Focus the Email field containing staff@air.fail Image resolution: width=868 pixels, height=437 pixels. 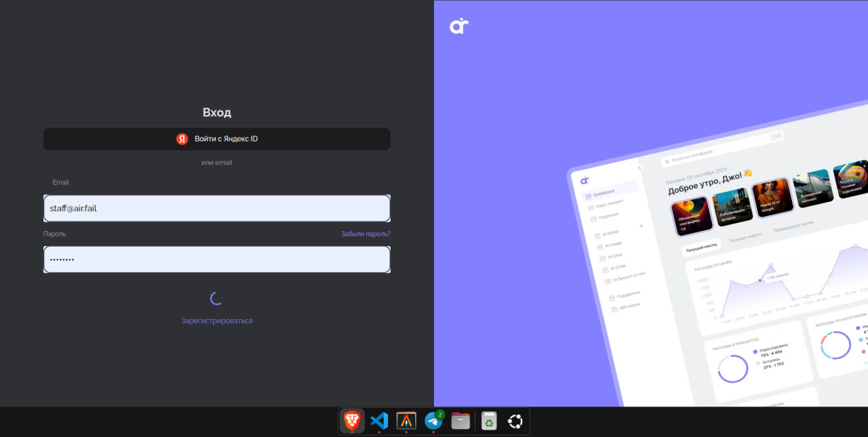(x=217, y=208)
